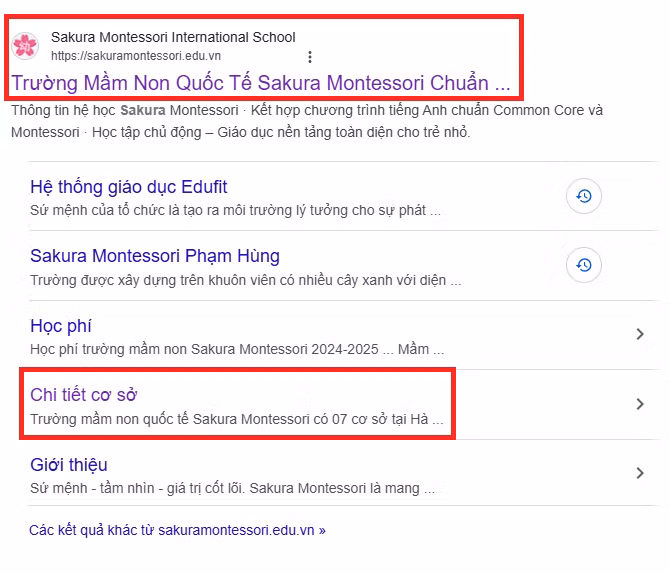Open the Giới thiệu sitelink

(69, 465)
